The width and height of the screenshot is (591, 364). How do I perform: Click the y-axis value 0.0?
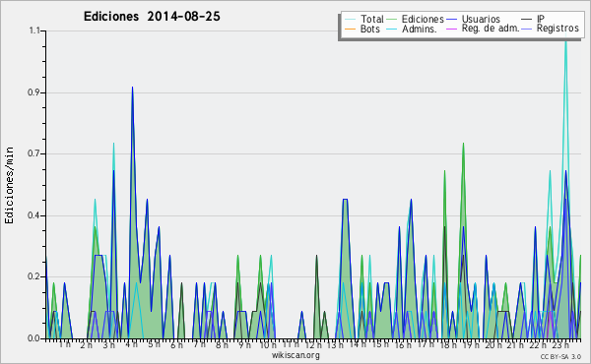click(x=34, y=338)
